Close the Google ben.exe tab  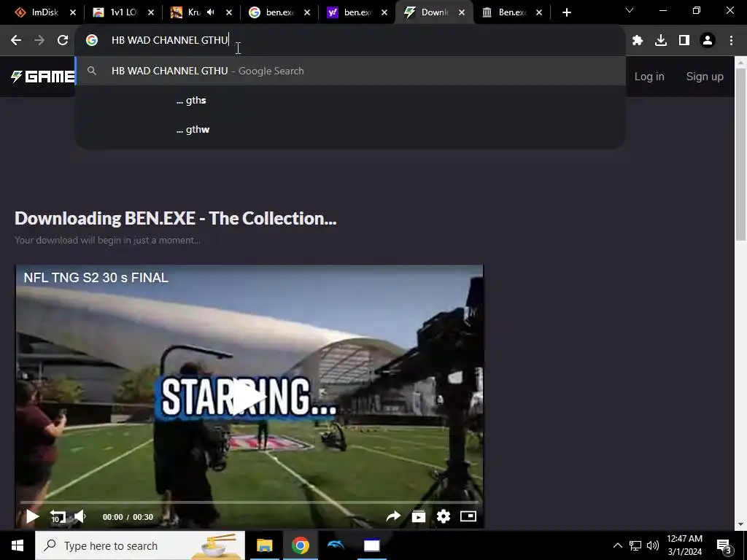[x=307, y=12]
